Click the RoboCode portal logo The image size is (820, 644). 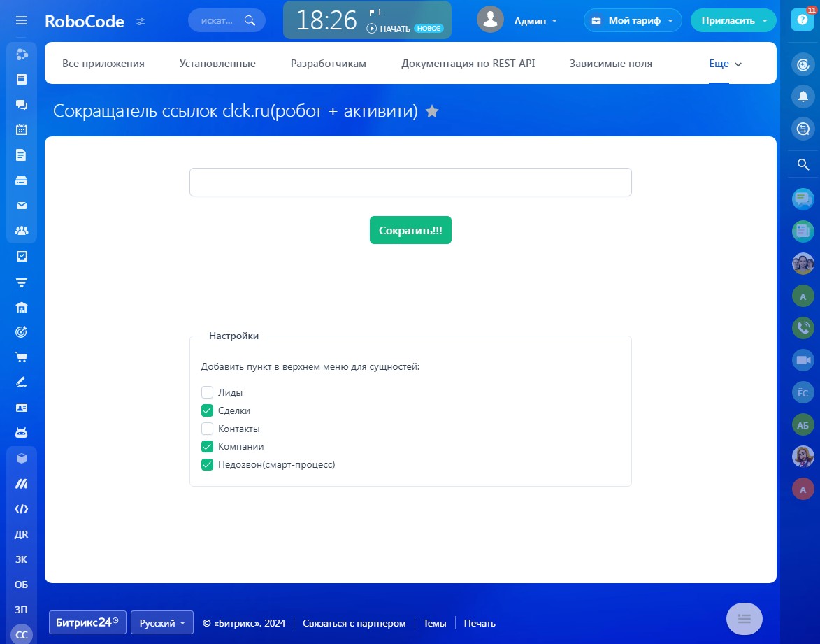(85, 21)
